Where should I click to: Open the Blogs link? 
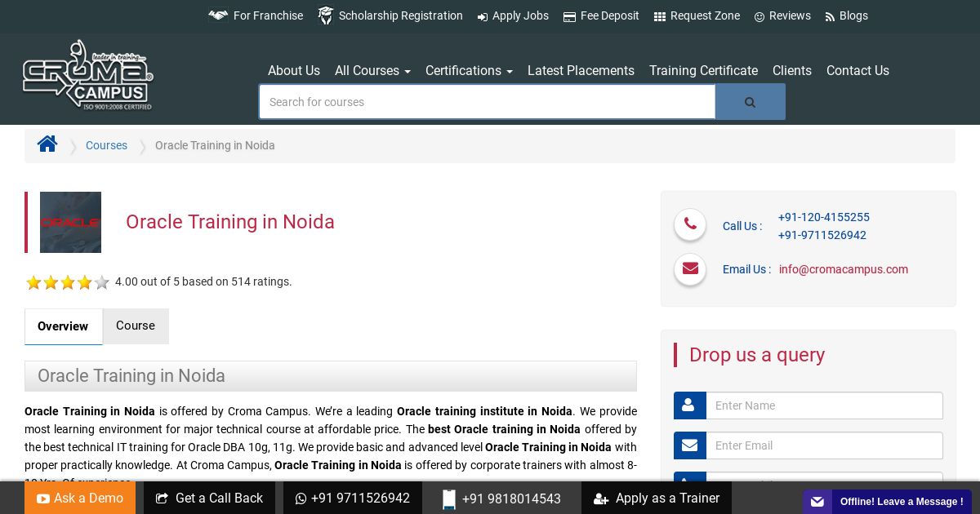[853, 16]
